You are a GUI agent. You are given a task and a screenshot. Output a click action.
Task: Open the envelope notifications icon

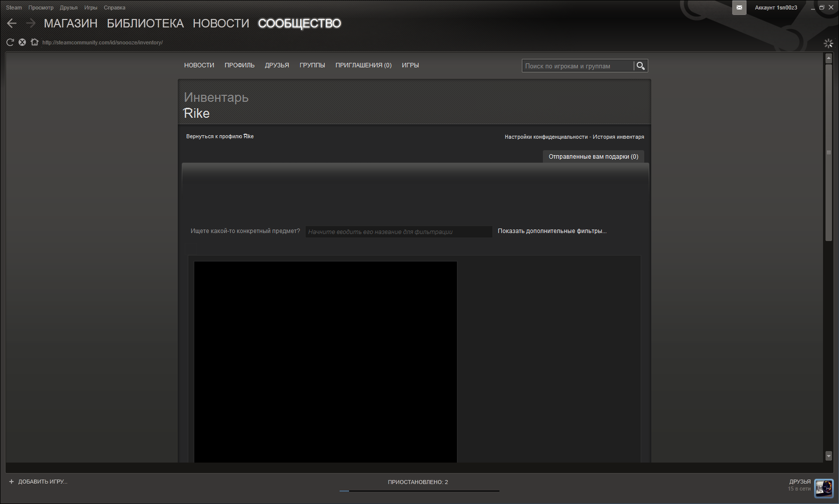(739, 7)
